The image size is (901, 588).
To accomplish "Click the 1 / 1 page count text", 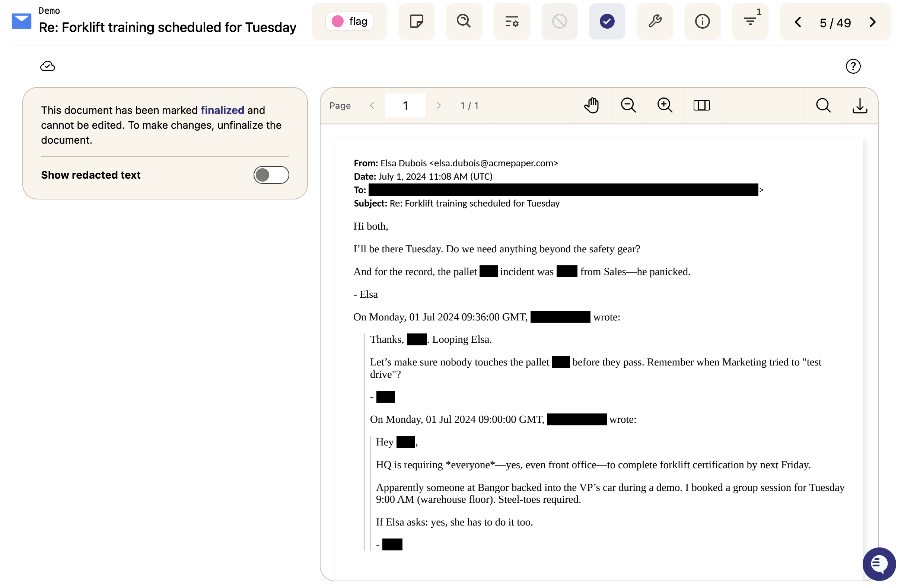I will click(x=469, y=106).
